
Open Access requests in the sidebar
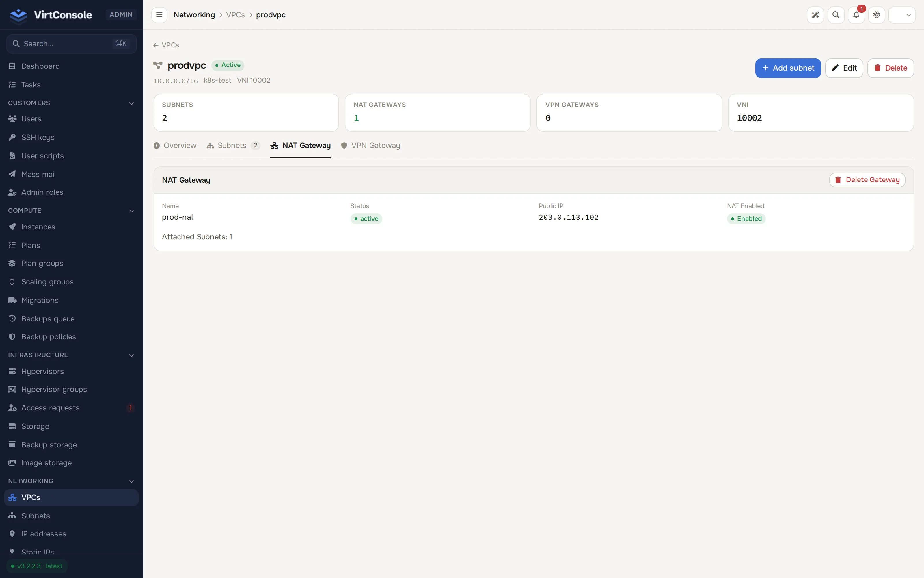[x=71, y=407]
